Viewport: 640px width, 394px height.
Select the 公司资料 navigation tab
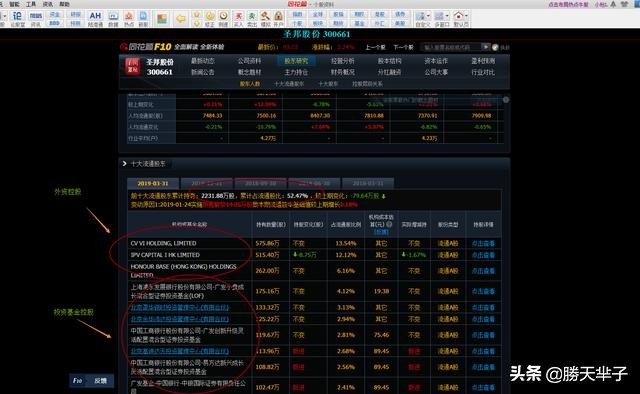249,61
